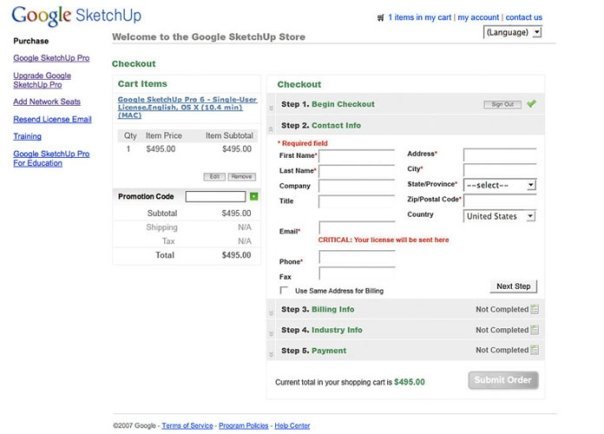The height and width of the screenshot is (434, 604).
Task: Check Use Same Address for Billing
Action: 284,290
